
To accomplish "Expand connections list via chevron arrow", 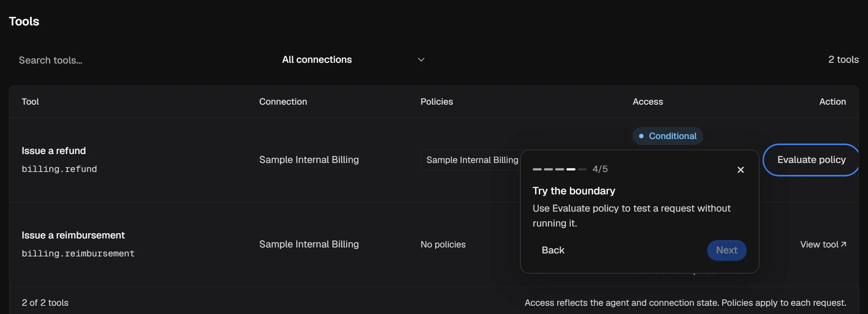I will 421,60.
